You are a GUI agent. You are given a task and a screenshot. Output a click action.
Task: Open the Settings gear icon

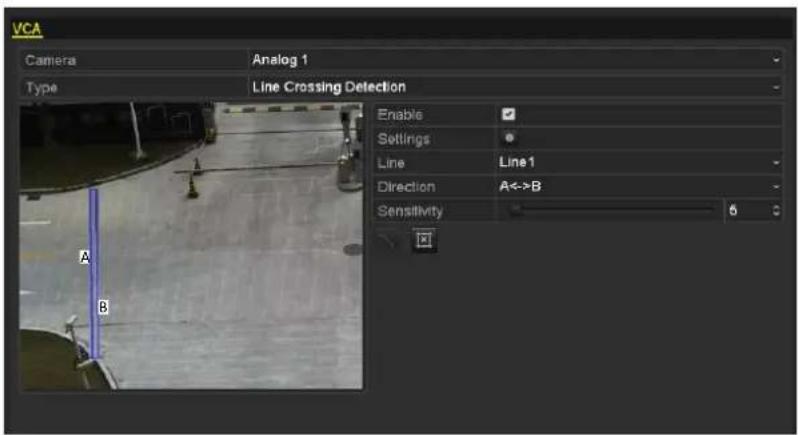point(508,138)
